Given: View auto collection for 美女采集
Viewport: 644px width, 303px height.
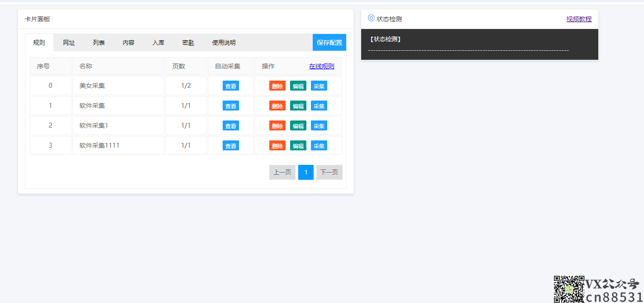Looking at the screenshot, I should point(230,86).
